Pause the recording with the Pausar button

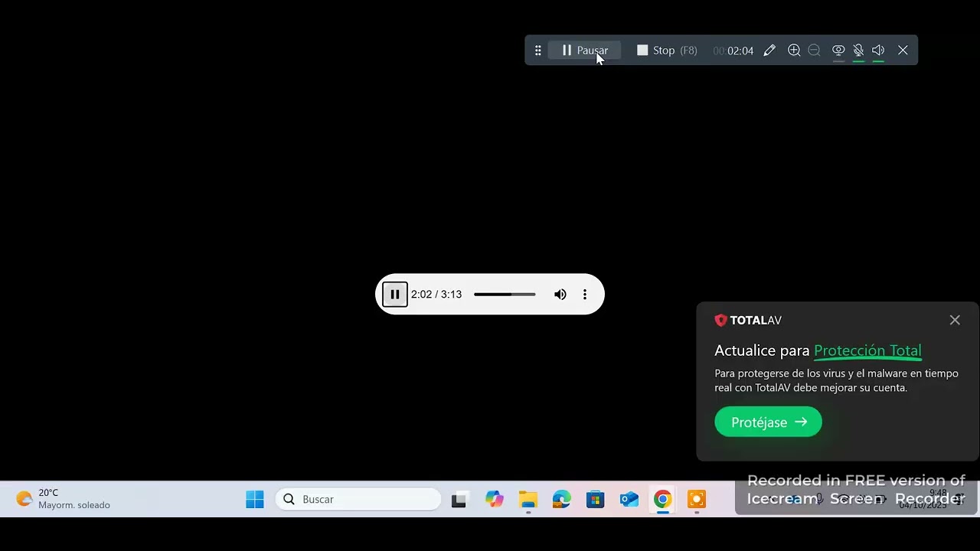tap(584, 51)
